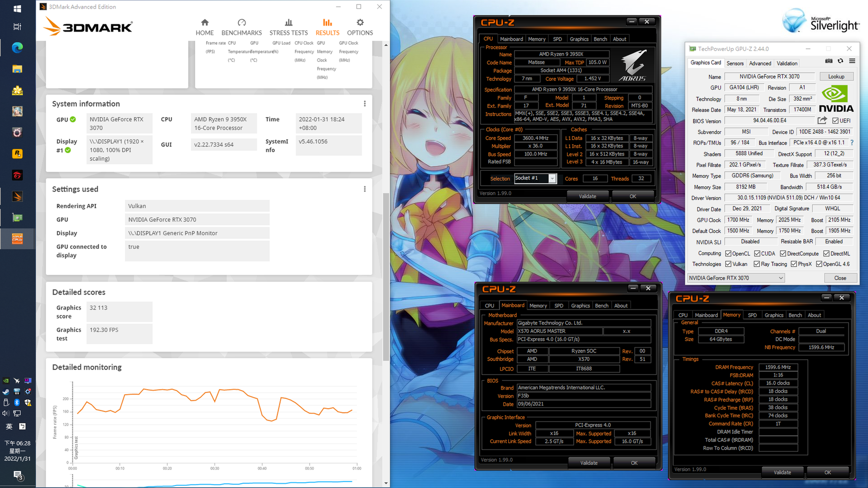Image resolution: width=868 pixels, height=488 pixels.
Task: Open the Windows Start menu
Action: point(17,9)
